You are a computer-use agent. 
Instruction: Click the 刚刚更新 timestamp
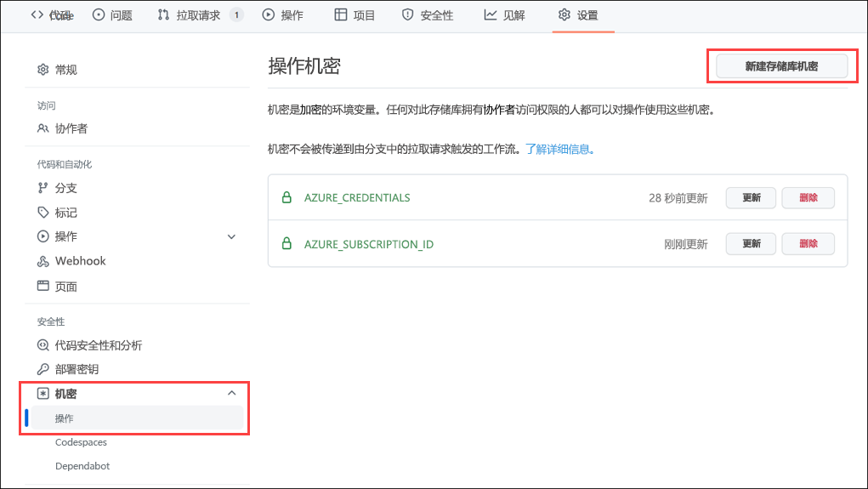(x=686, y=244)
